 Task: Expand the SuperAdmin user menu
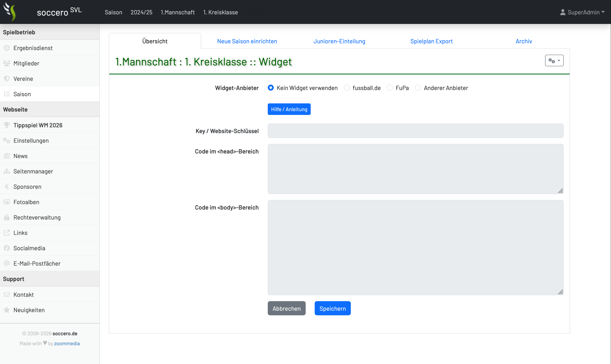point(582,12)
